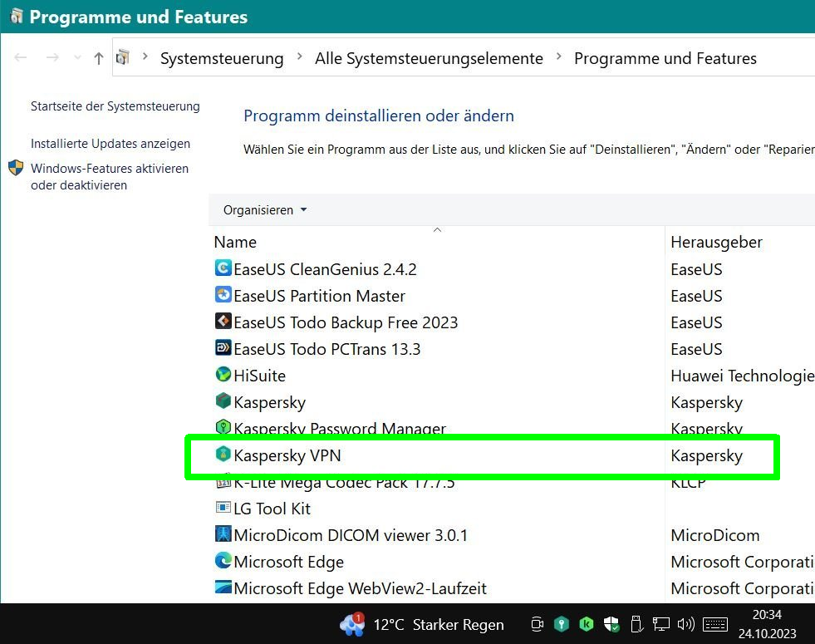Click the EaseUS Todo PCTrans icon
Image resolution: width=815 pixels, height=644 pixels.
223,347
